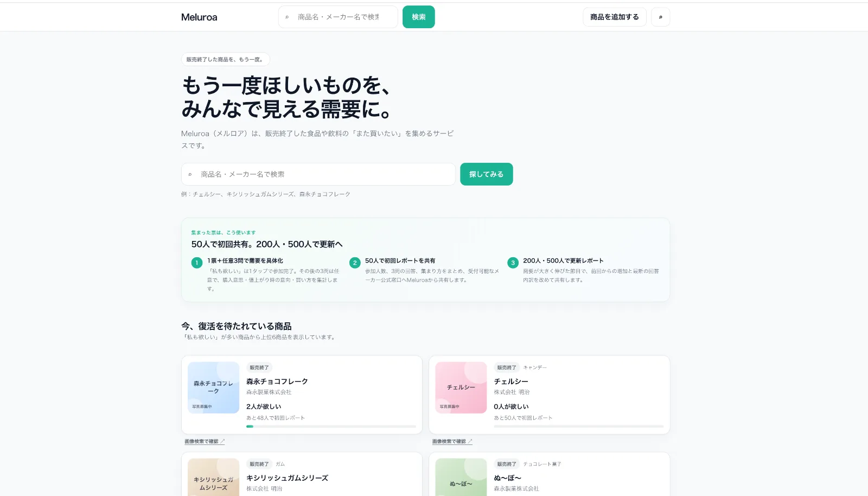The image size is (868, 496).
Task: Click the Meluroa logo in header
Action: point(199,17)
